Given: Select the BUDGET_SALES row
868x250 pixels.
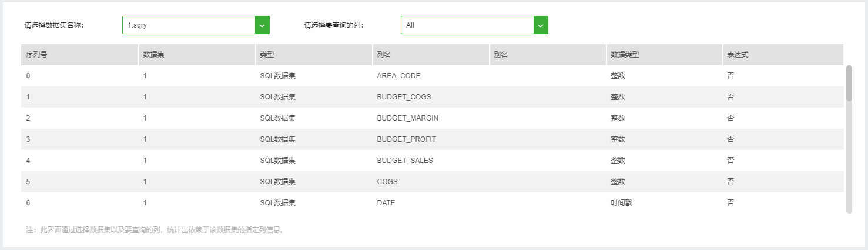Looking at the screenshot, I should pos(405,161).
